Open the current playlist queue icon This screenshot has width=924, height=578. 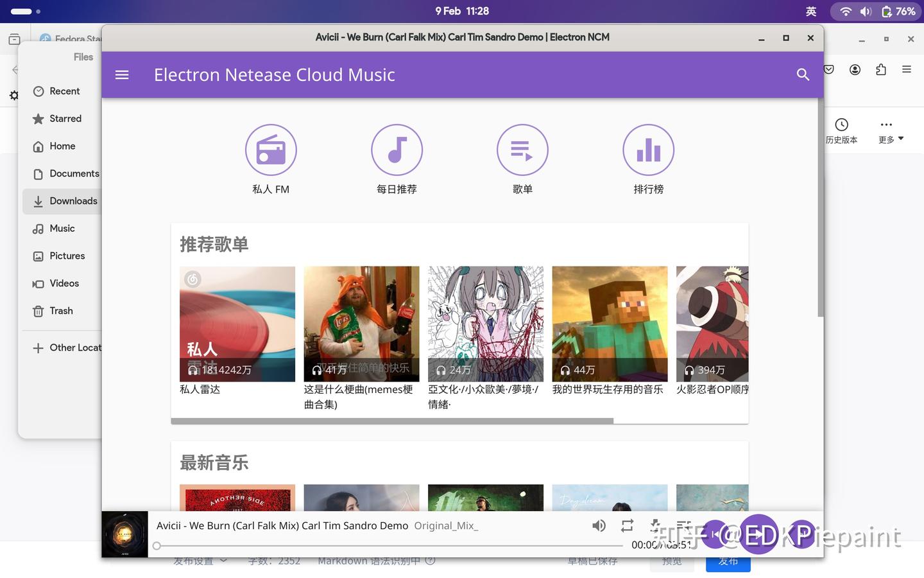[x=684, y=525]
